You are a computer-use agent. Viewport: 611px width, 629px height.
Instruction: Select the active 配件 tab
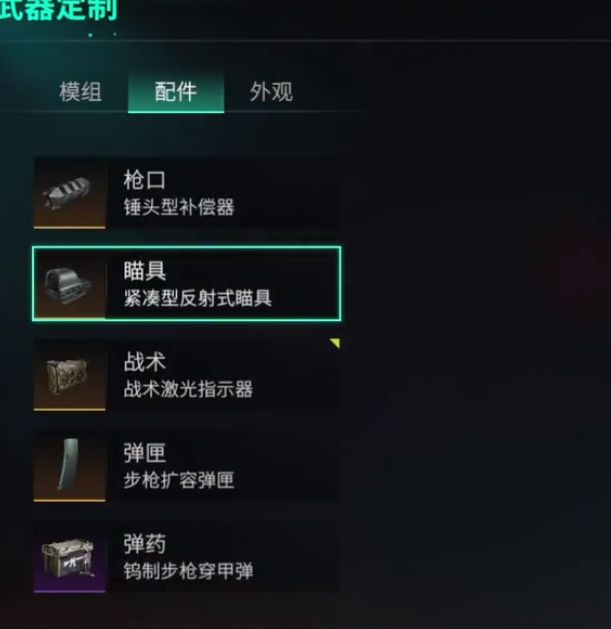[176, 92]
